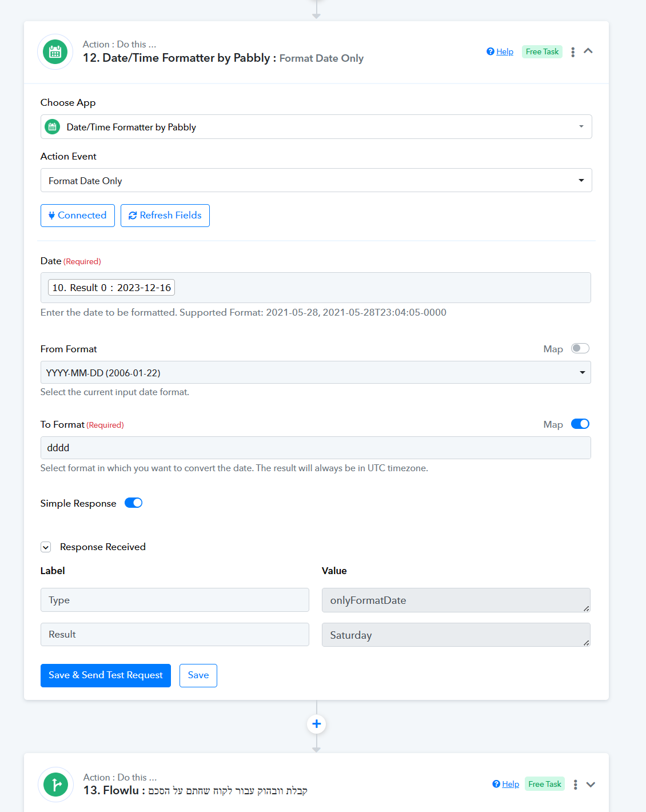Turn off the Simple Response toggle
The width and height of the screenshot is (646, 812).
[134, 503]
